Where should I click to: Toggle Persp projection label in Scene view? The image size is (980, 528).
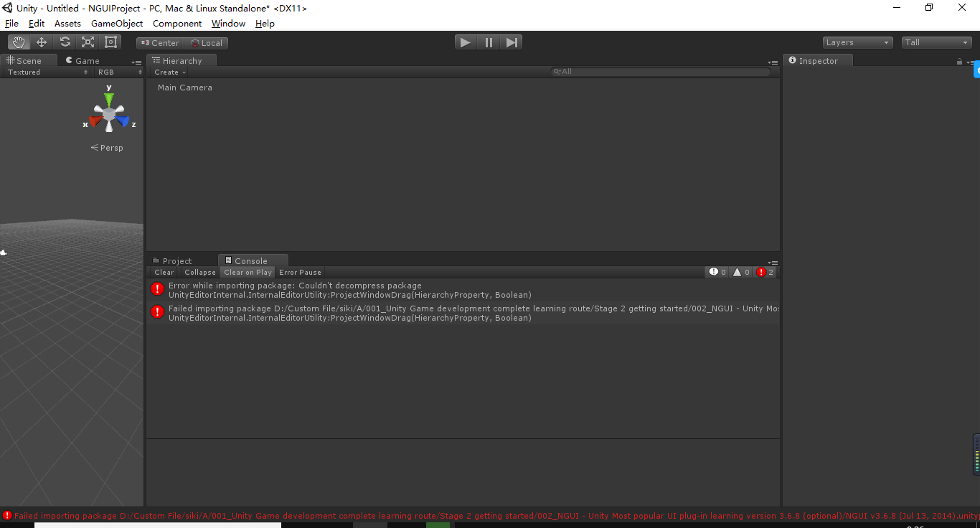point(107,148)
